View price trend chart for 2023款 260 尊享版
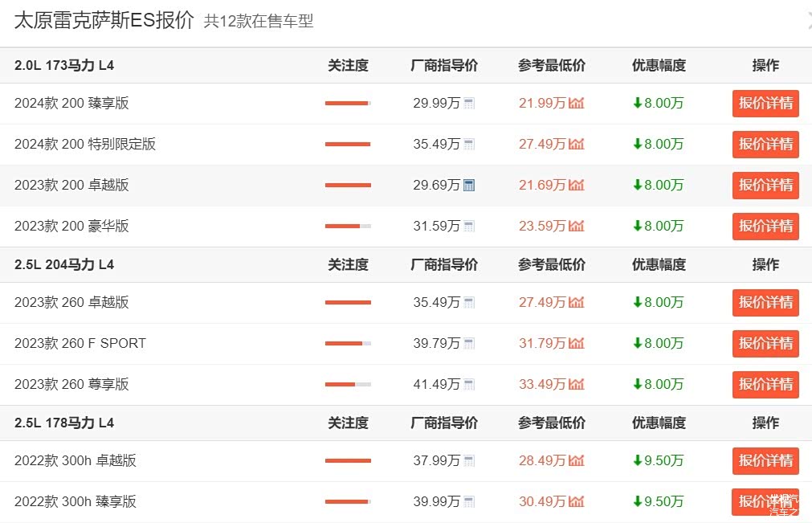 [x=576, y=385]
